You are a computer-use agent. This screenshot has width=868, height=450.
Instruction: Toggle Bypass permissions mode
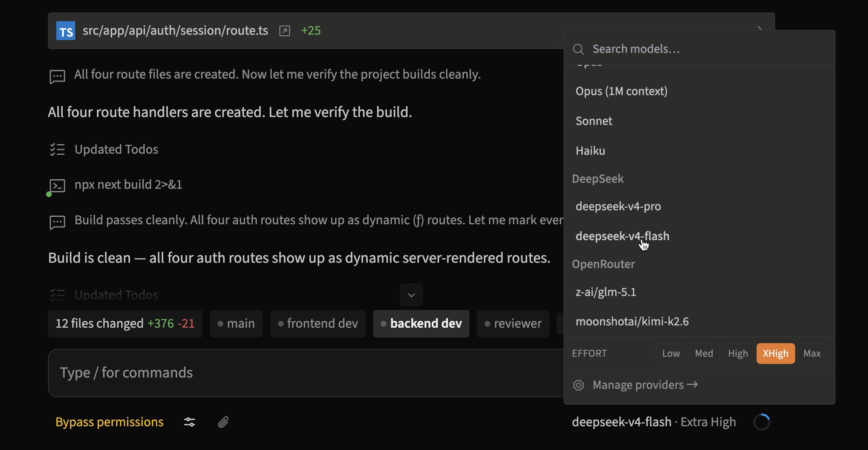110,422
